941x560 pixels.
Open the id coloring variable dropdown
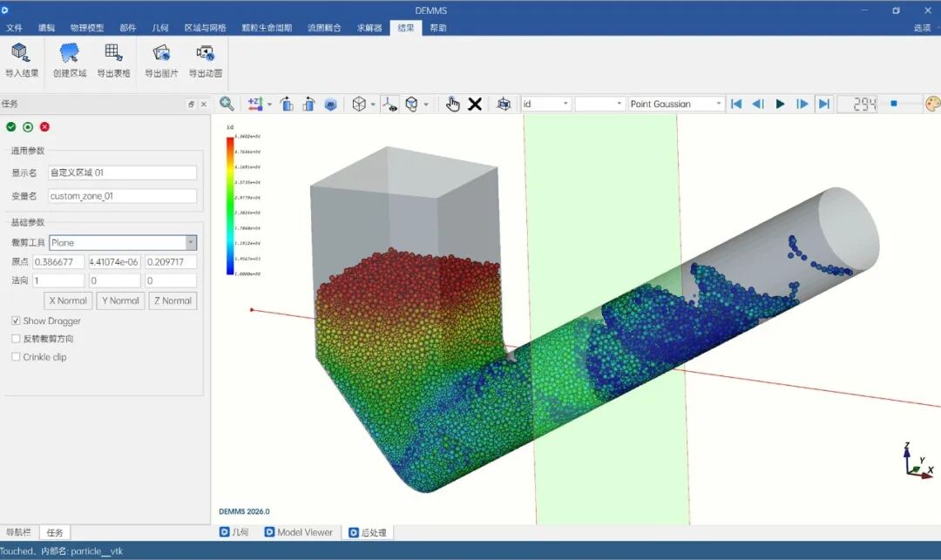[545, 104]
